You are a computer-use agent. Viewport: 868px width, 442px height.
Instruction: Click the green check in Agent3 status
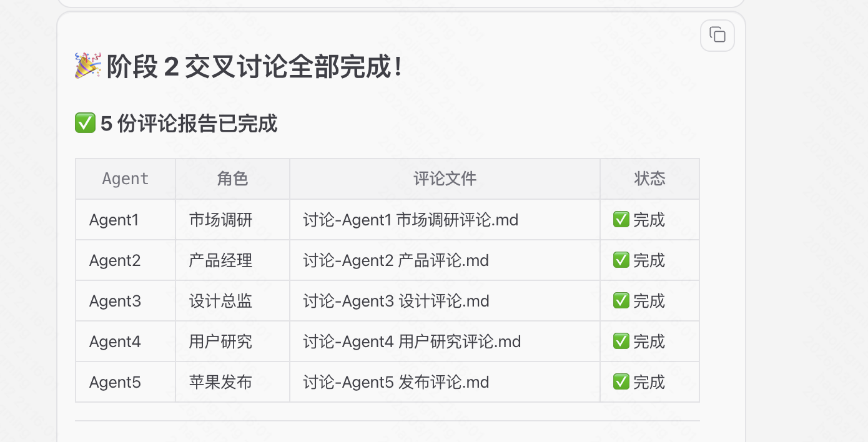(621, 300)
